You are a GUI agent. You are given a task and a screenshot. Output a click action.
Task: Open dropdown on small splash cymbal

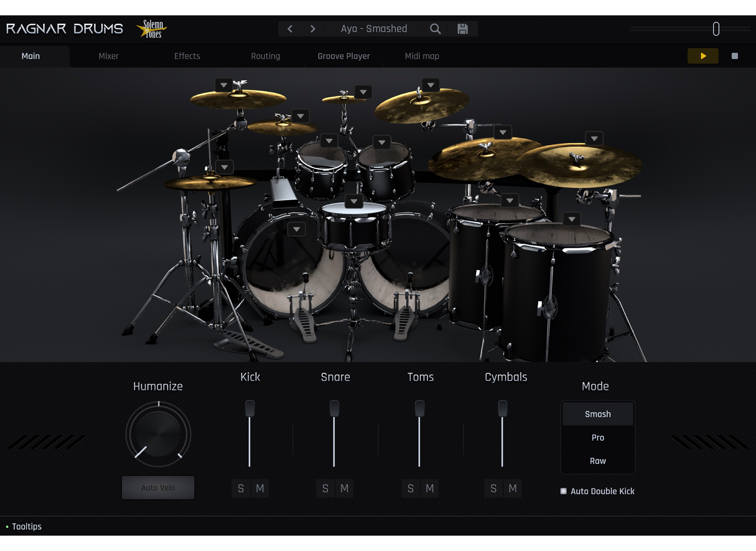[x=363, y=92]
